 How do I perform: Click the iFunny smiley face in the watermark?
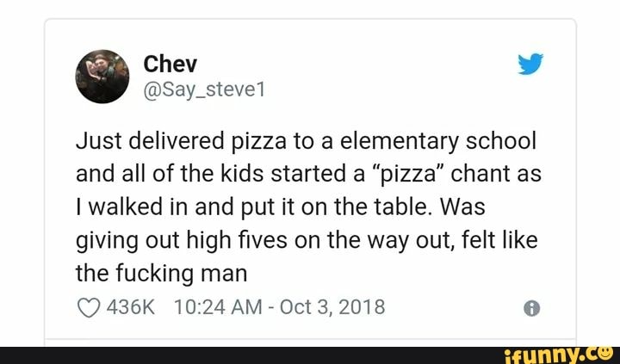[604, 352]
